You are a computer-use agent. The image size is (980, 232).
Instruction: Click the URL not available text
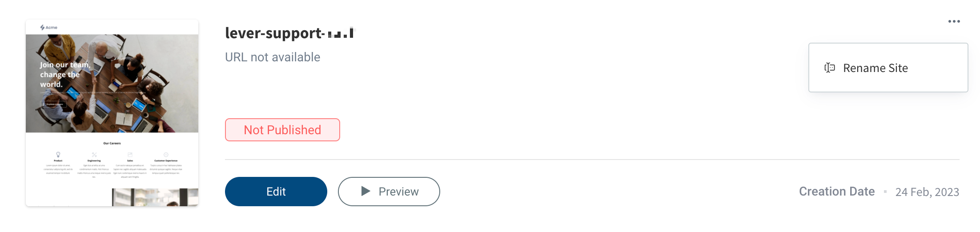273,57
